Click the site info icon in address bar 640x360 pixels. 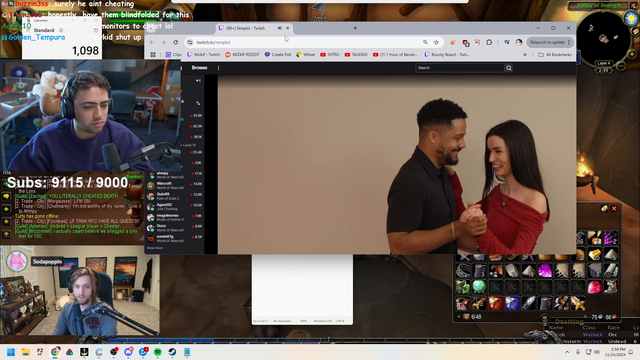tap(190, 42)
